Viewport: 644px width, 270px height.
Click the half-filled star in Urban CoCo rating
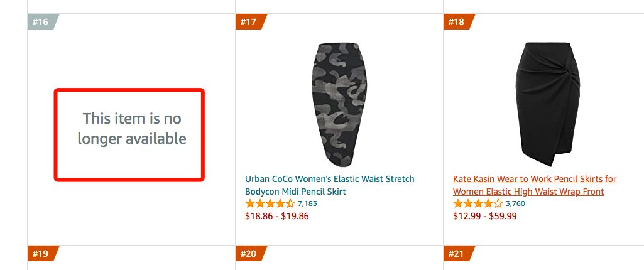[x=290, y=203]
